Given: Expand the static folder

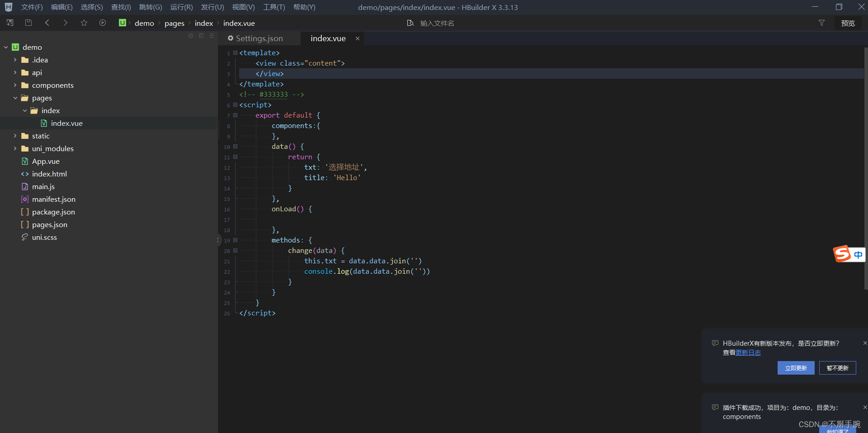Looking at the screenshot, I should (15, 136).
